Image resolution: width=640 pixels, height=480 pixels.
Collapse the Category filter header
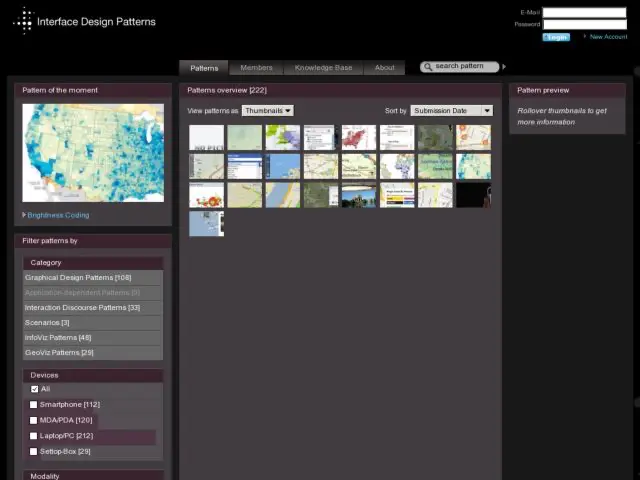[x=93, y=263]
